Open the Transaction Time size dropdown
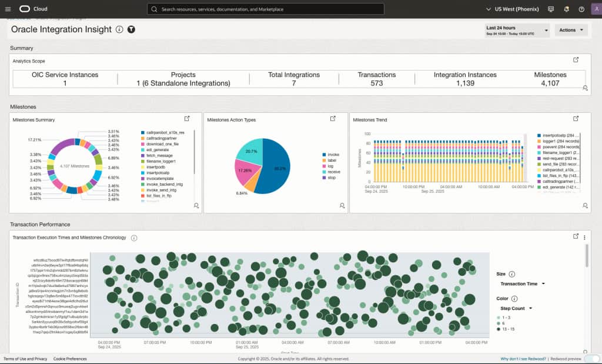602x364 pixels. (x=523, y=284)
